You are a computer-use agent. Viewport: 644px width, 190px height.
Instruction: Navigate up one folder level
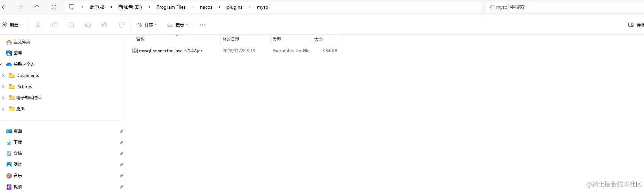(37, 7)
